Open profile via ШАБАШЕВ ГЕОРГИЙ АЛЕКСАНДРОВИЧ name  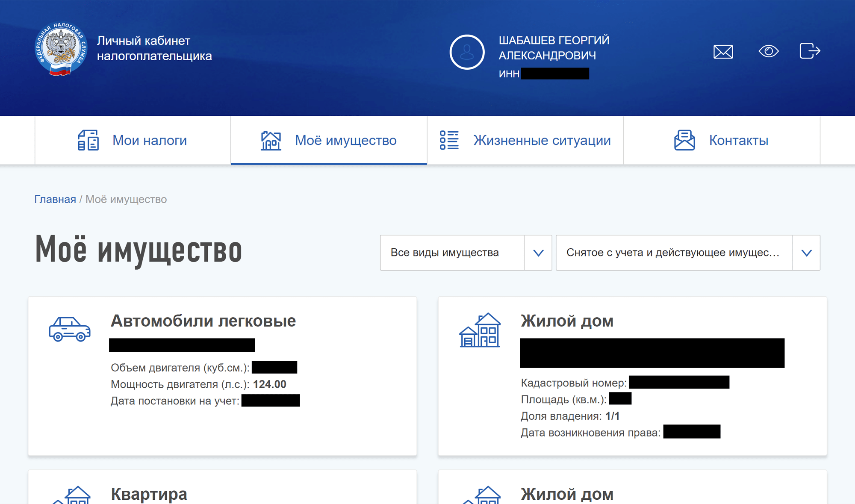(554, 48)
